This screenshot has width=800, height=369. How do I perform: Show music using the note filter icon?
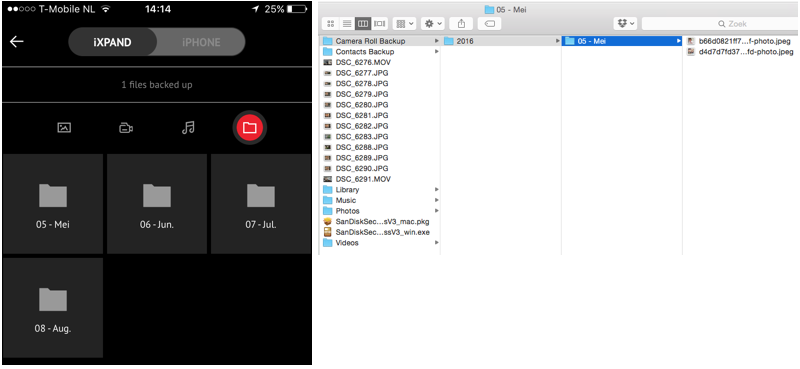(x=188, y=127)
